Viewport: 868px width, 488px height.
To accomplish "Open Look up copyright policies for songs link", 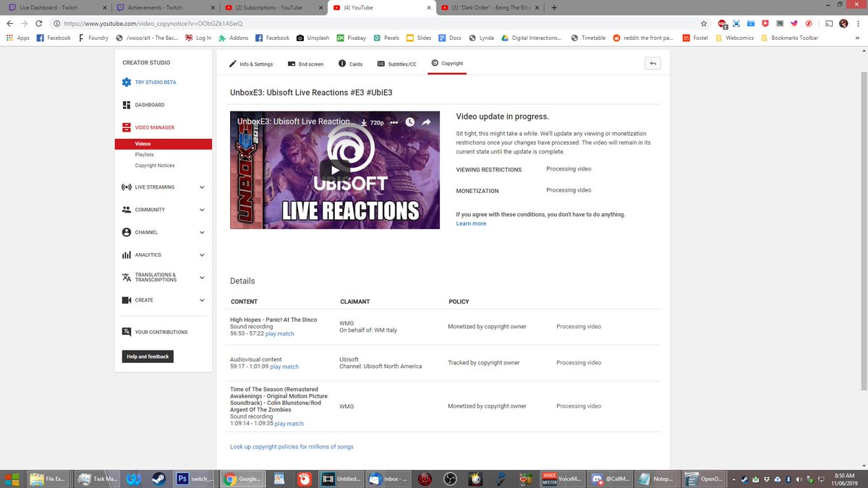I will click(292, 447).
